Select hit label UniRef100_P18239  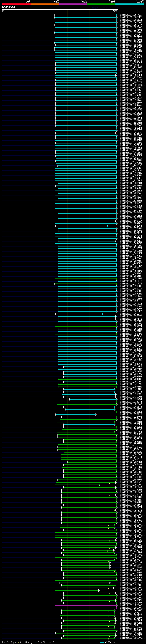(x=131, y=357)
